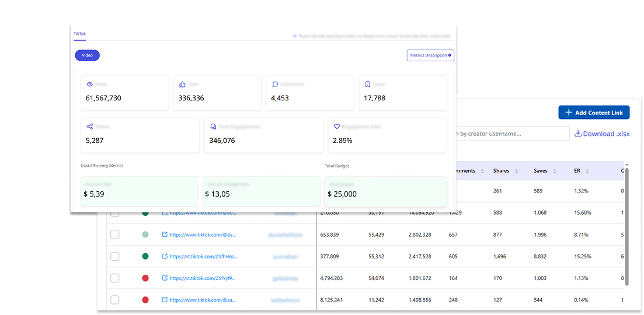Click the 8,832 saves cell
Viewport: 644px width, 315px height.
click(541, 256)
